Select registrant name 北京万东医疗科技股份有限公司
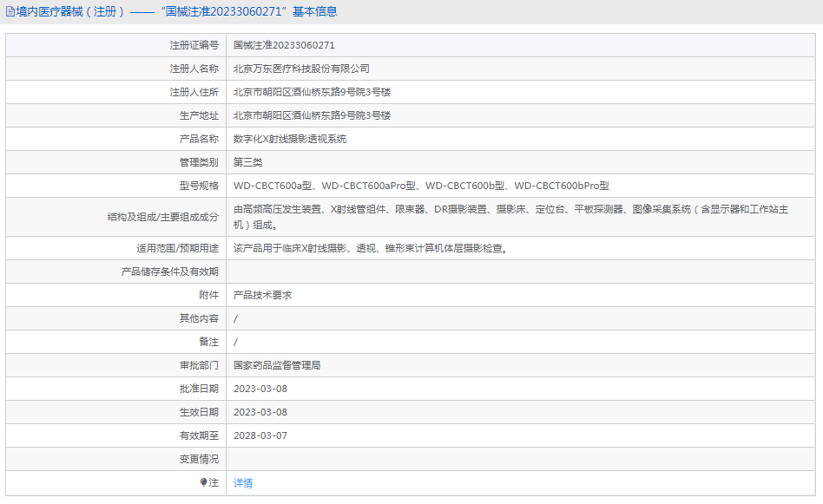This screenshot has height=504, width=823. pos(301,69)
